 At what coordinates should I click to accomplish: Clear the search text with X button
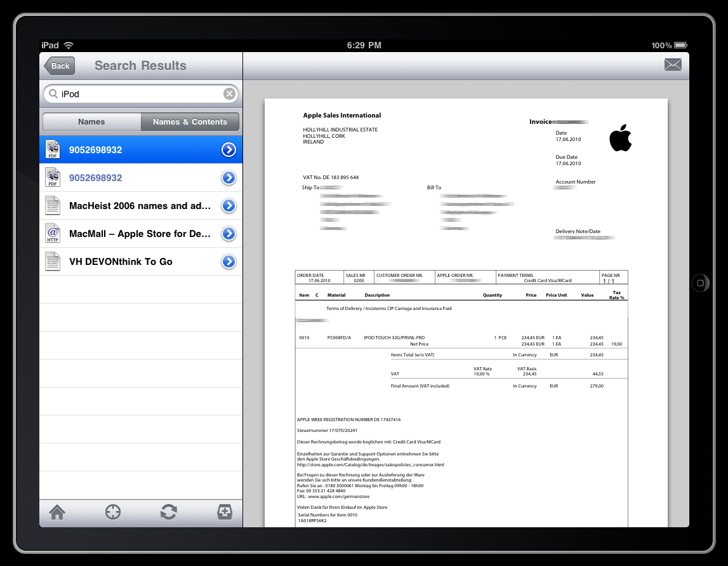point(229,94)
